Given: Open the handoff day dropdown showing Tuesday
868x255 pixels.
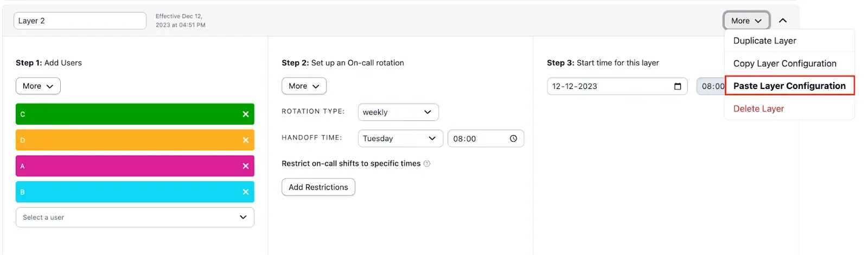Looking at the screenshot, I should 400,138.
